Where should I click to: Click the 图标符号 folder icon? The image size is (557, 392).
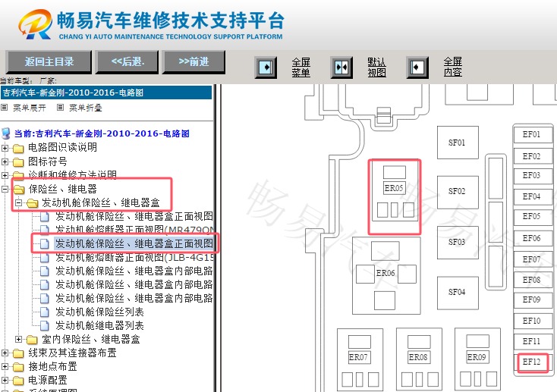pos(18,162)
